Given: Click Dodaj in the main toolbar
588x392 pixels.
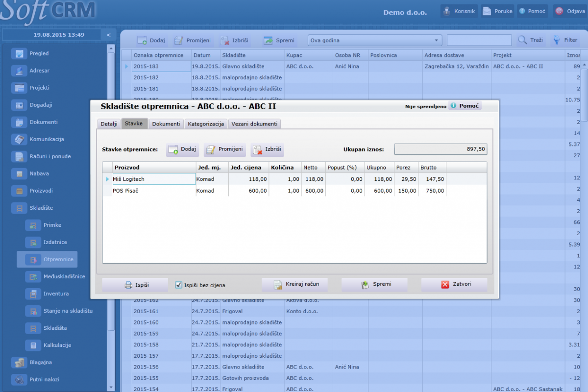Looking at the screenshot, I should click(x=151, y=40).
